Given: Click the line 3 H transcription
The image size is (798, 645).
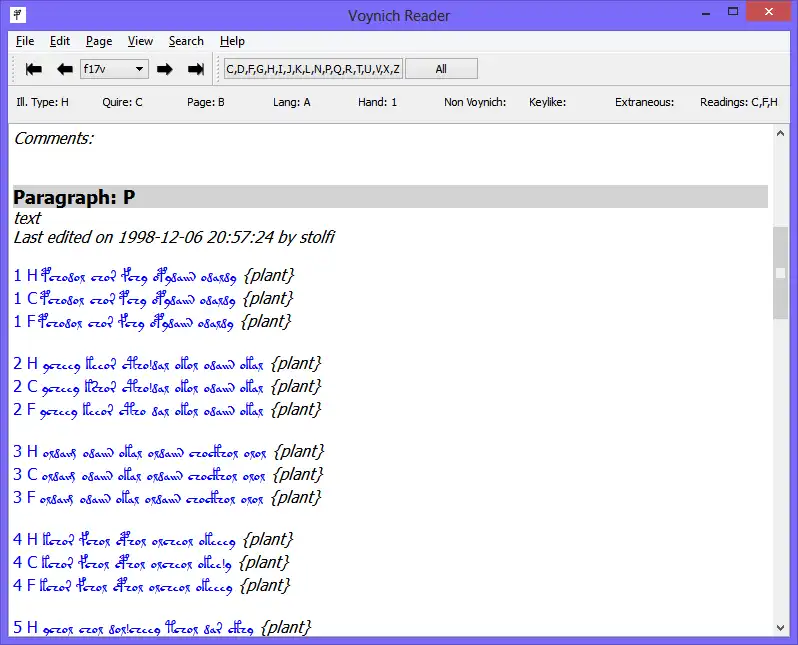Looking at the screenshot, I should point(169,452).
